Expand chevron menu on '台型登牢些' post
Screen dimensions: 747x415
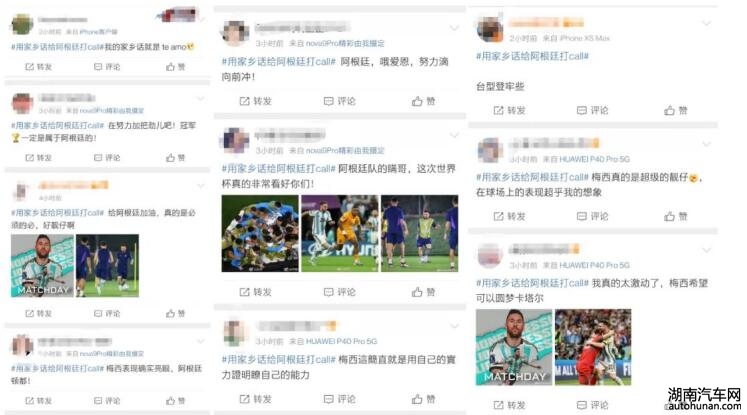tap(707, 22)
